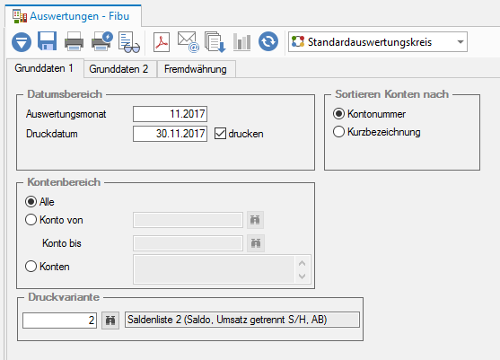Select the Auswertungen - Fibu window tab

point(73,16)
